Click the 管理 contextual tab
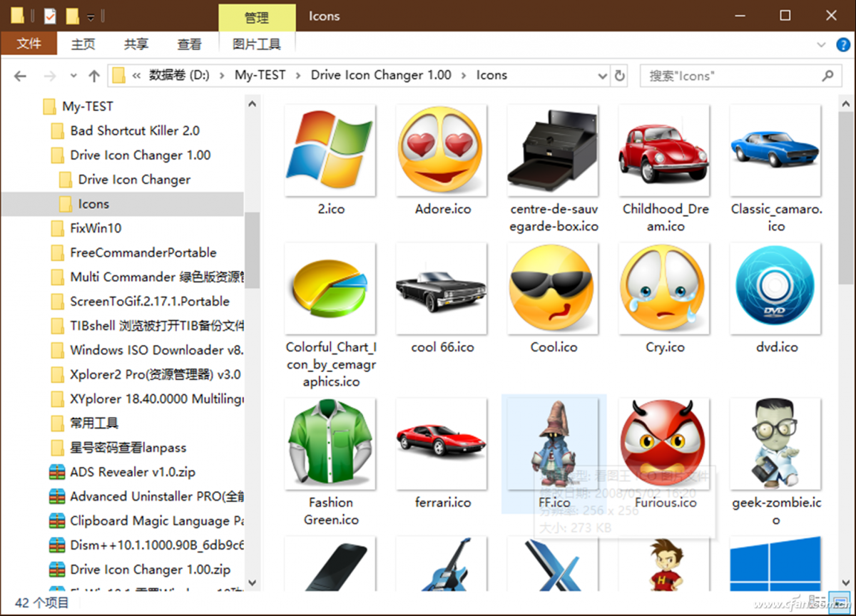 [257, 17]
